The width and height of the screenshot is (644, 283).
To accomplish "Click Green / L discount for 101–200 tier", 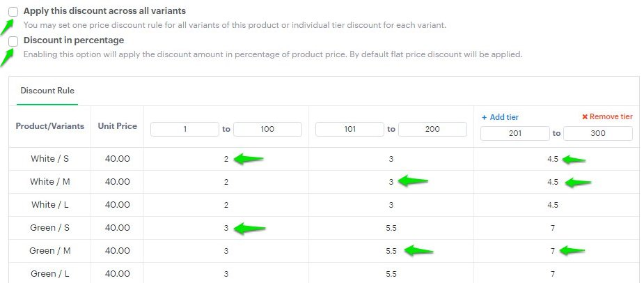I will click(x=391, y=274).
